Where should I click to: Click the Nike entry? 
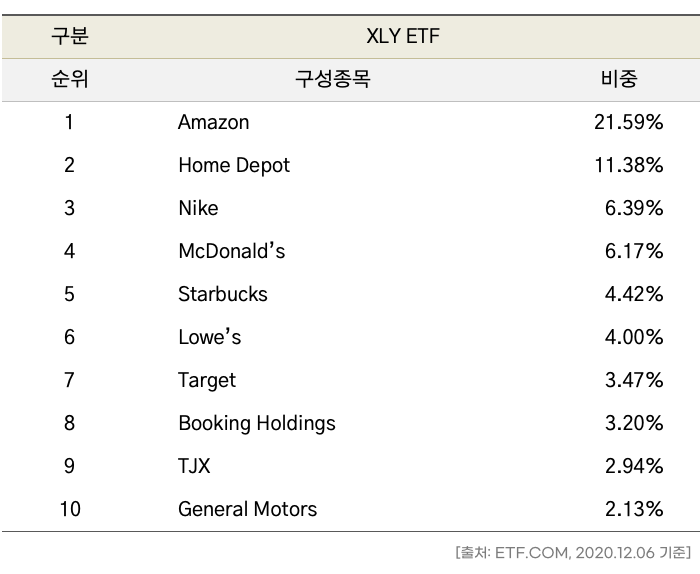[x=198, y=208]
